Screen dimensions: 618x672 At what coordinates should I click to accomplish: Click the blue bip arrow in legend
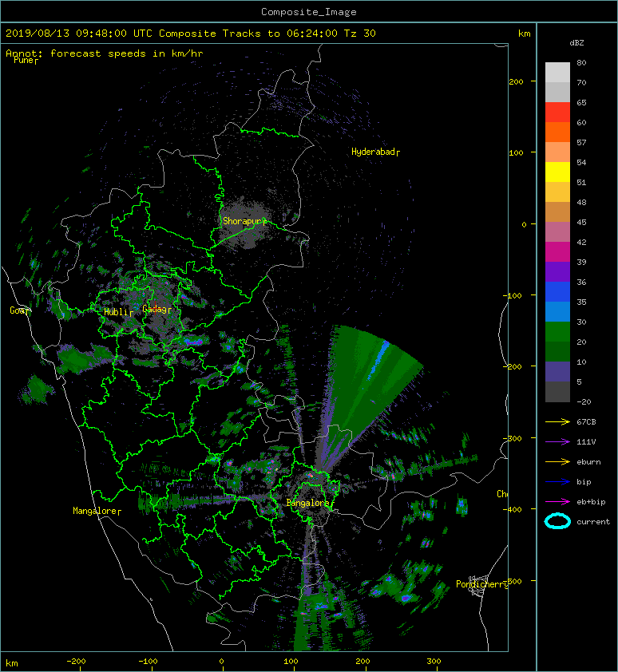(557, 482)
